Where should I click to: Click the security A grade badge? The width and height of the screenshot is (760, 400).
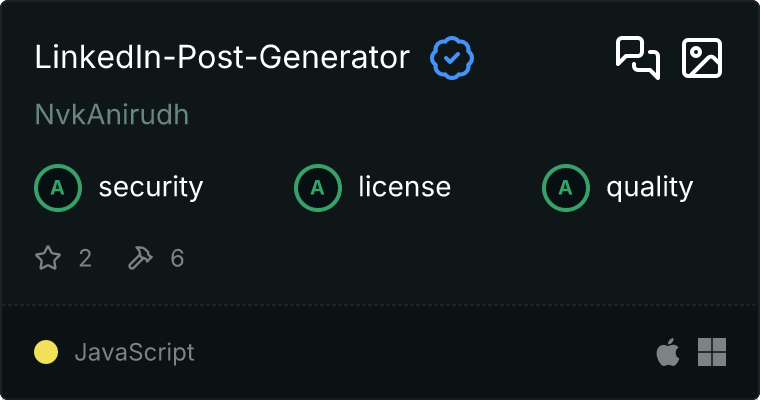pos(57,187)
